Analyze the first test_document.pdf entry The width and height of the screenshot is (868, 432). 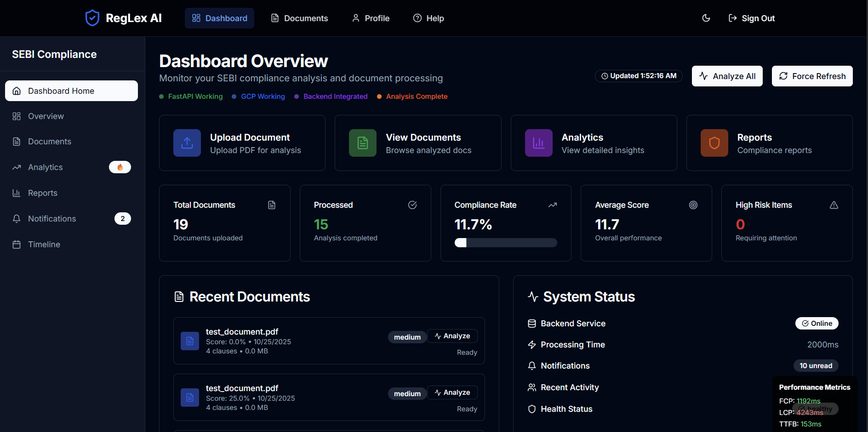[x=452, y=336]
